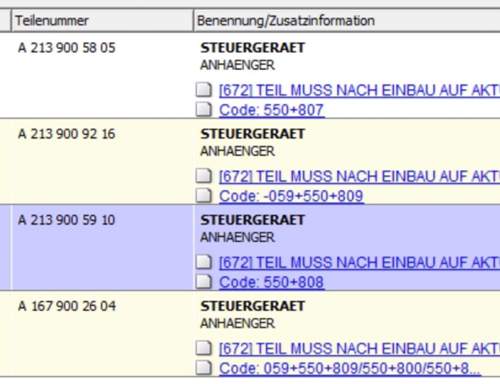Open the Code: 550+808 link

pyautogui.click(x=271, y=282)
